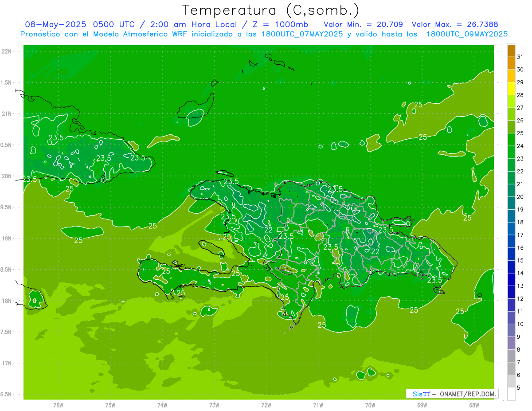
Task: Click the '75W' longitude axis label
Action: [x=110, y=405]
